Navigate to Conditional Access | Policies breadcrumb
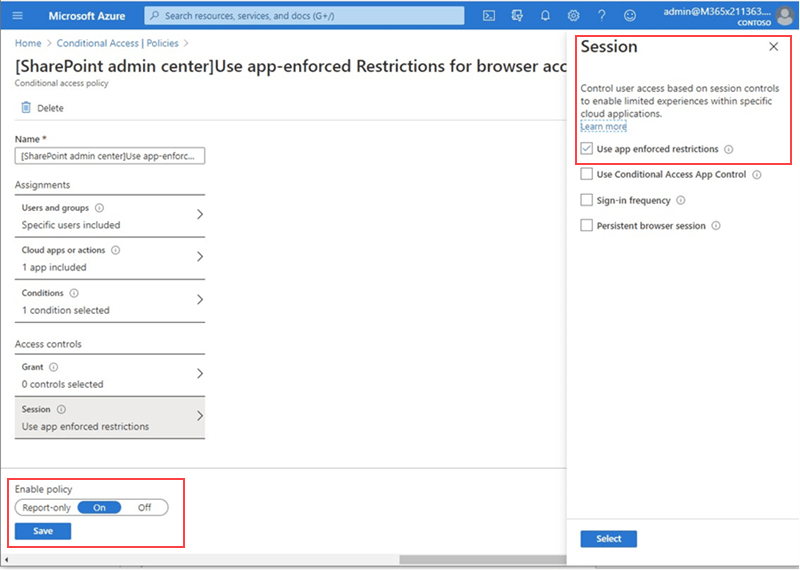The width and height of the screenshot is (800, 570). [x=118, y=44]
